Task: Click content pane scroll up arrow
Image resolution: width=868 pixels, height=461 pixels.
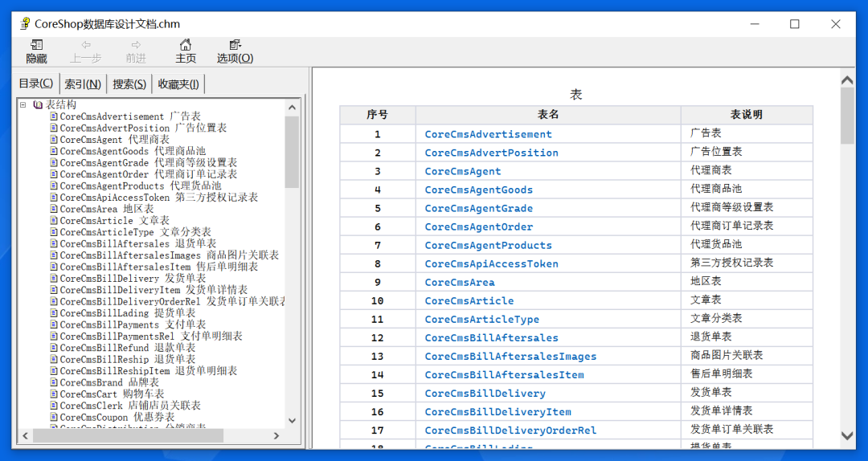Action: pos(847,80)
